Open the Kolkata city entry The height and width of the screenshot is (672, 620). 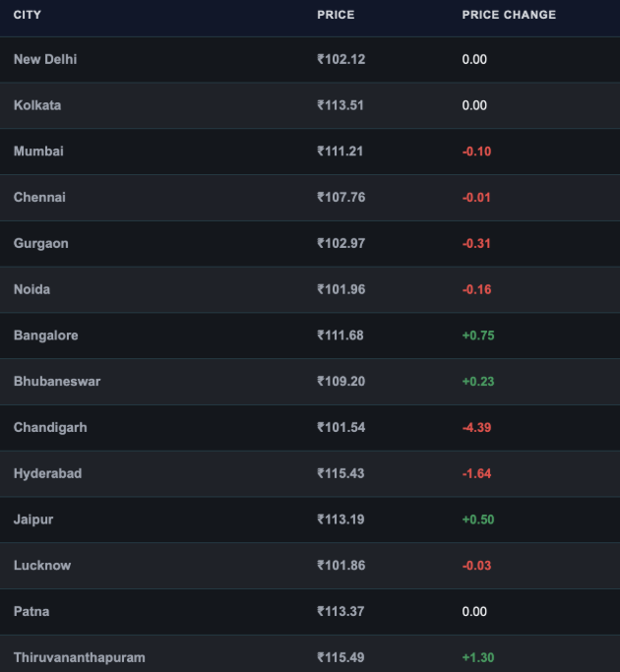coord(37,105)
